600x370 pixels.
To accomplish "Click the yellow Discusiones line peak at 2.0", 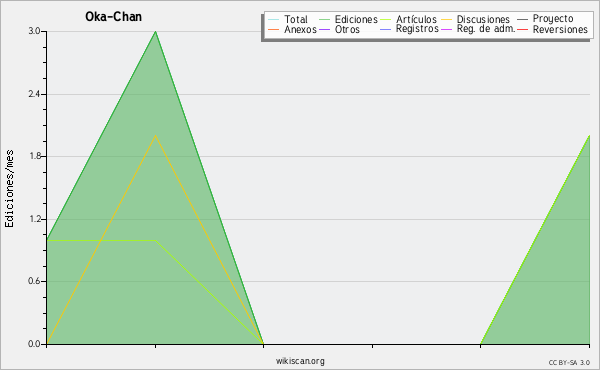I will pos(155,136).
